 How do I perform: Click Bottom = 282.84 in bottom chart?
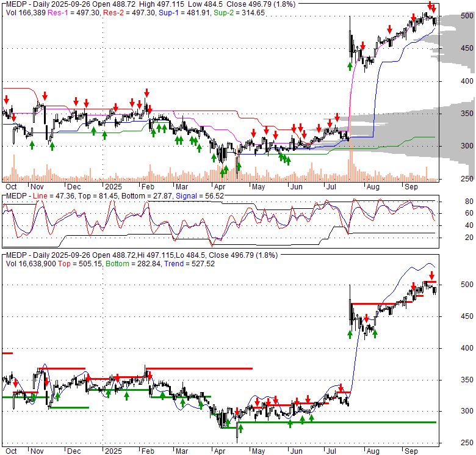coord(133,264)
